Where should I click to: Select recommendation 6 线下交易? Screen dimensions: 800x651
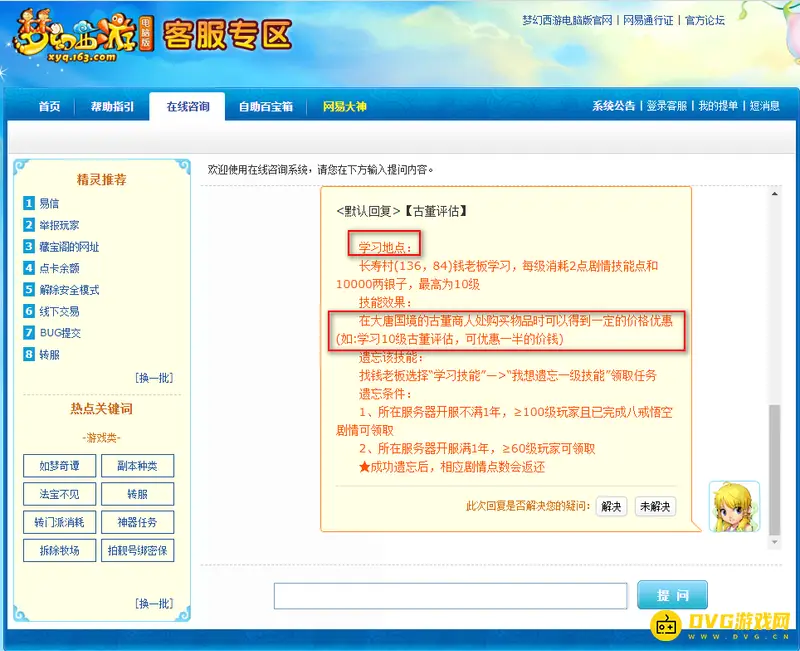click(x=59, y=311)
